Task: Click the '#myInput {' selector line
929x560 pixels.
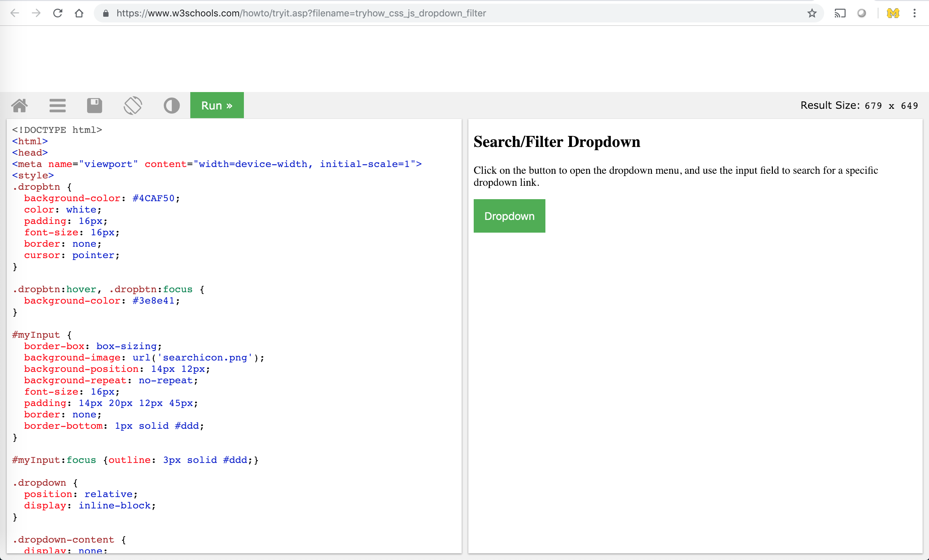Action: (x=42, y=335)
